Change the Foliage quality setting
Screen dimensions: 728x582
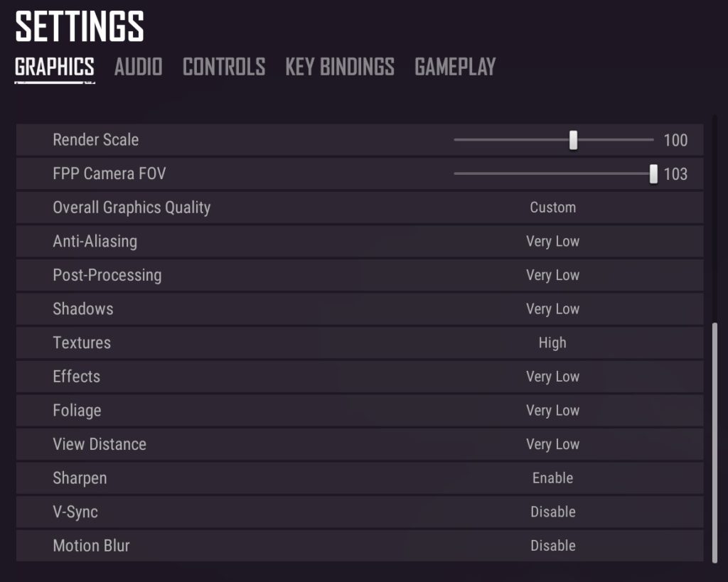coord(552,411)
